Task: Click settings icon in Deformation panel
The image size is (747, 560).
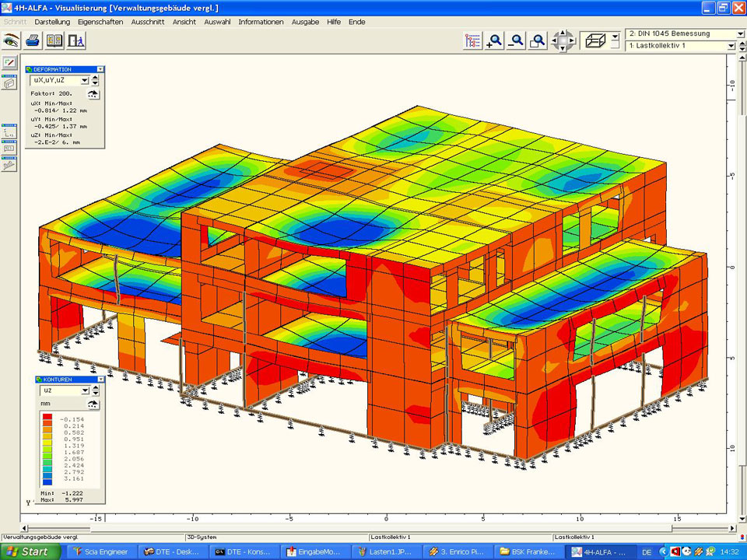Action: (93, 93)
